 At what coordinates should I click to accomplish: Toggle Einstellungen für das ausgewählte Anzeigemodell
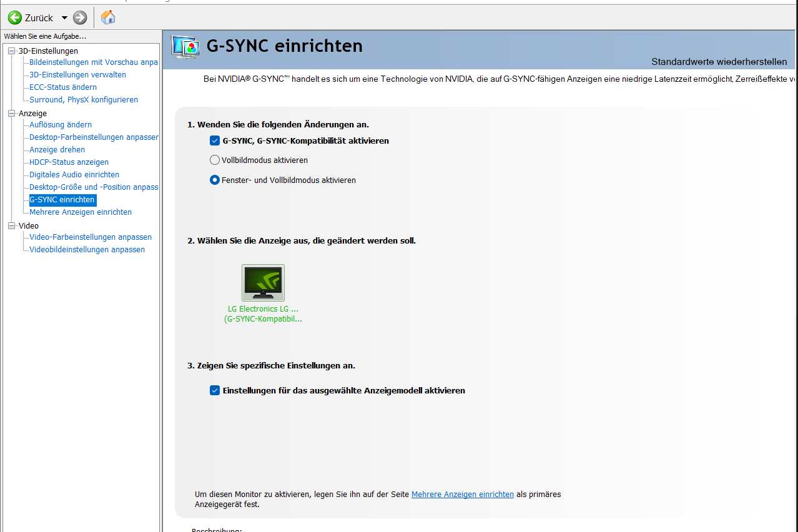pyautogui.click(x=215, y=391)
